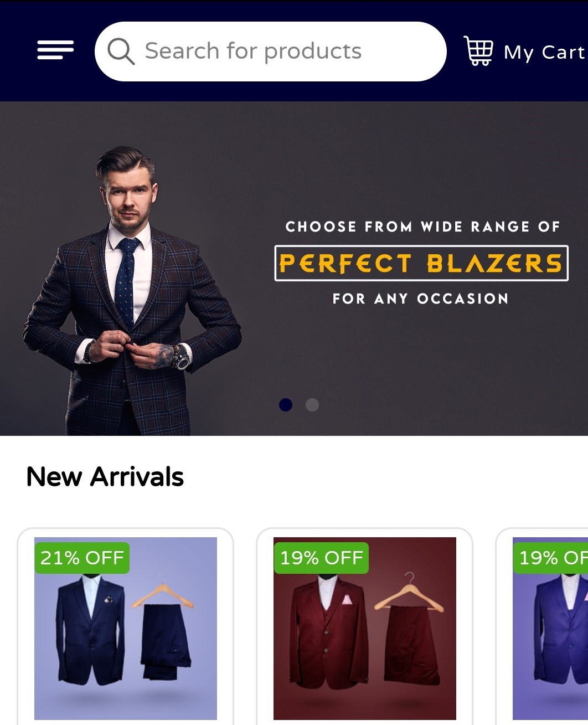The width and height of the screenshot is (588, 725).
Task: Focus the Search for products field
Action: [x=270, y=52]
